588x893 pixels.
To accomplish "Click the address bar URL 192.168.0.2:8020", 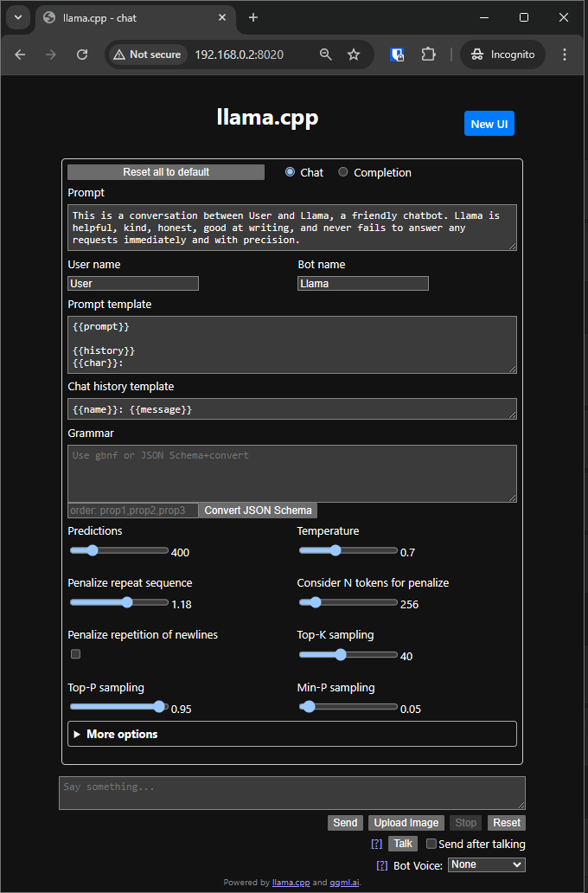I will [x=239, y=55].
